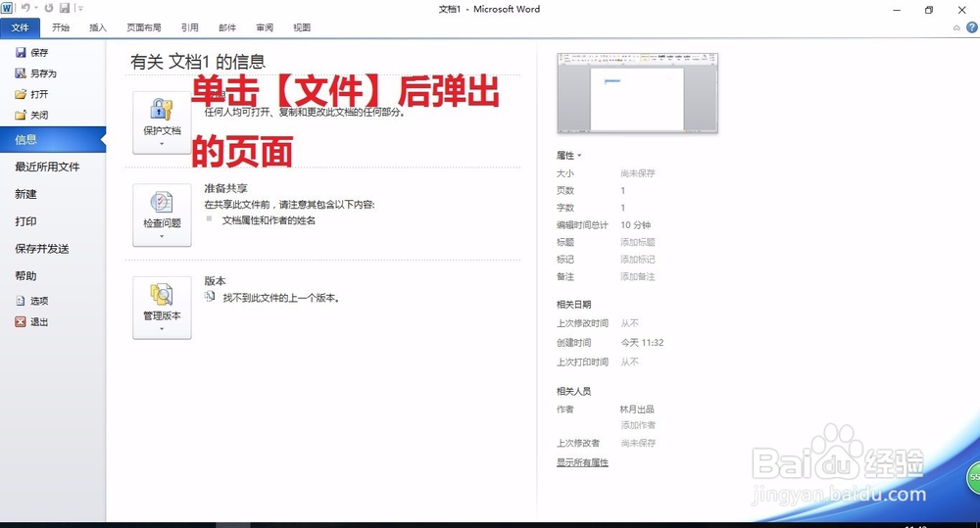Click the 相关人员 heading
Screen dimensions: 980x528
(x=573, y=391)
